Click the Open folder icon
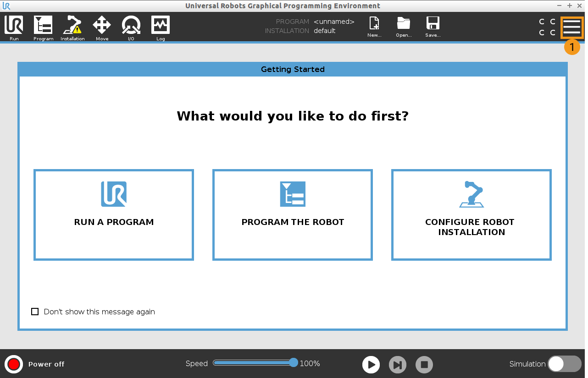The height and width of the screenshot is (378, 588). pos(404,25)
